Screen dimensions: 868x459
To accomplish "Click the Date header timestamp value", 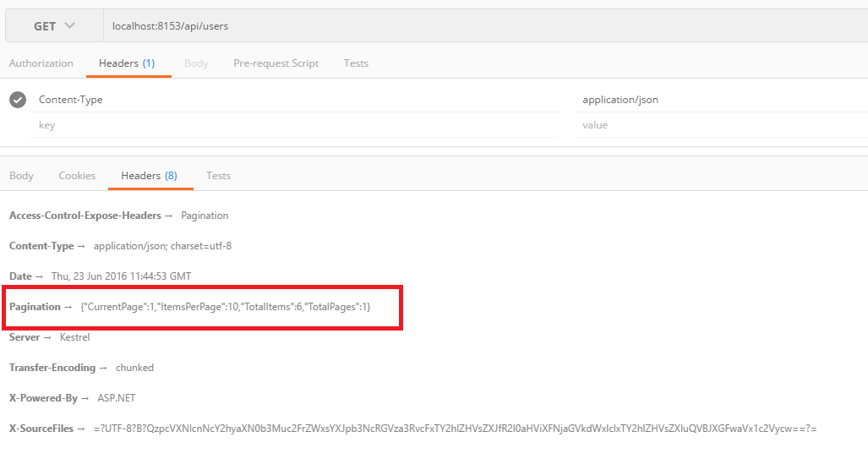I will click(121, 276).
